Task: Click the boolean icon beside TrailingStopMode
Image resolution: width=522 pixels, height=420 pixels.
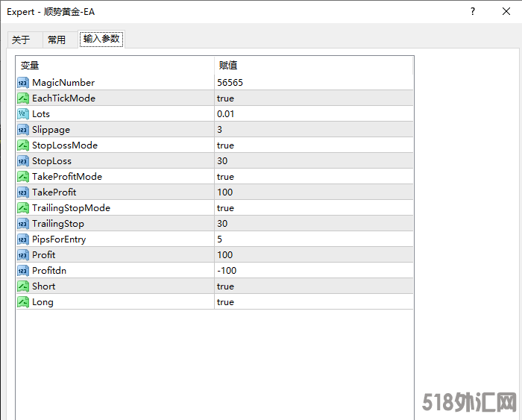Action: [x=23, y=208]
